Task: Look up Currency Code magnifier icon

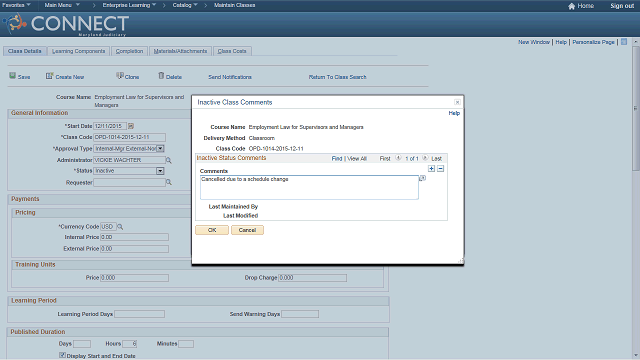Action: (x=120, y=227)
